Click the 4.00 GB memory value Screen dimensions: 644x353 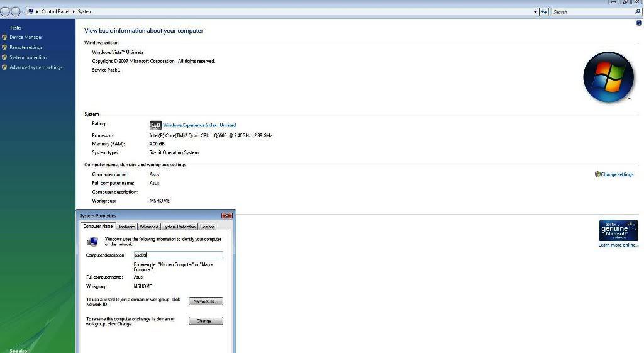[x=157, y=144]
